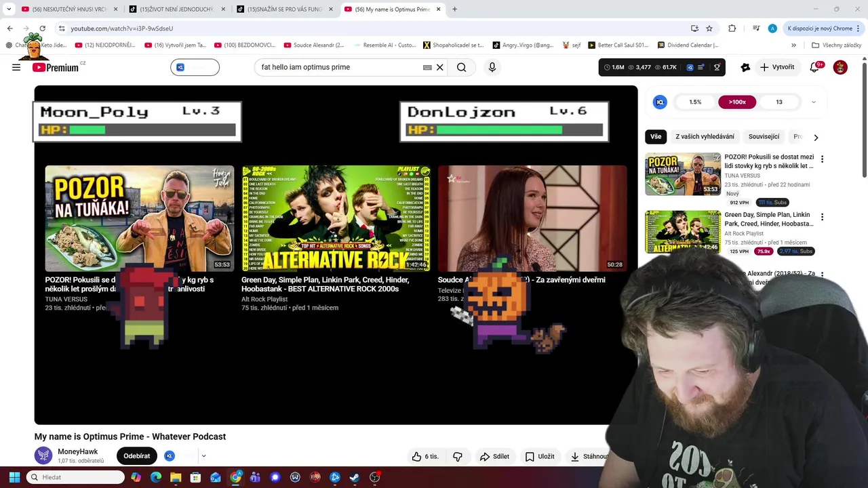Click the Sdílet share button

[x=494, y=456]
